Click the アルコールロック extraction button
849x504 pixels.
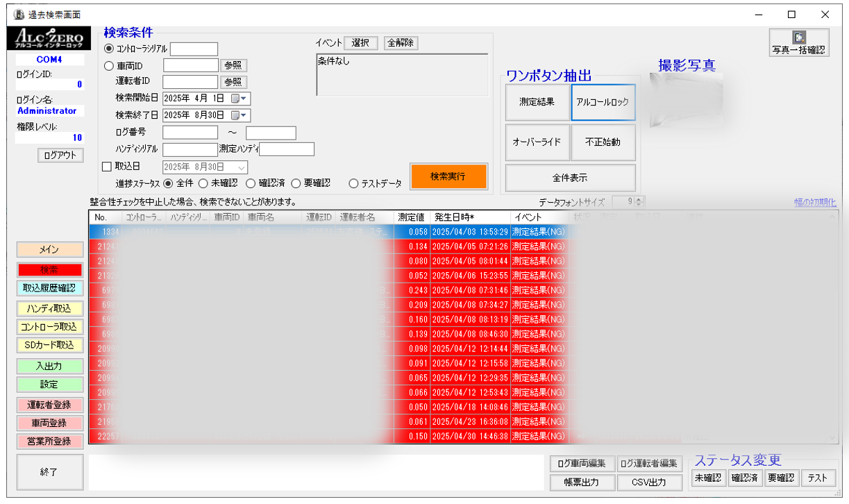(x=603, y=102)
